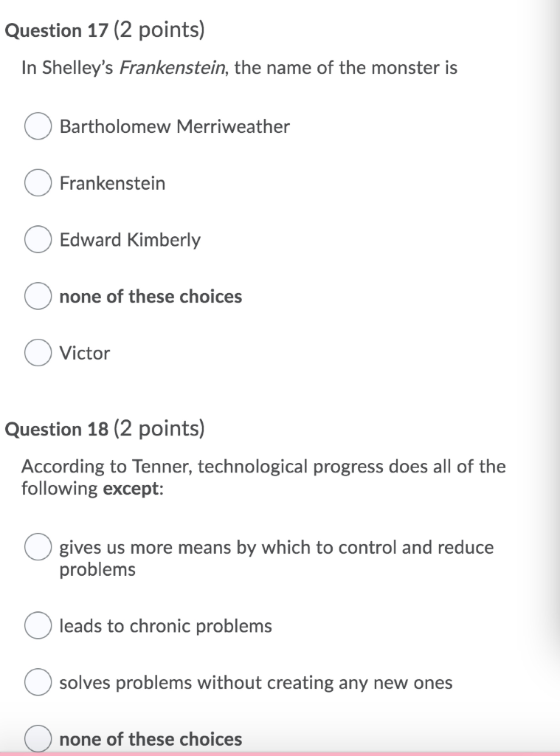Click the Question 18 heading
The image size is (560, 756).
pos(55,429)
